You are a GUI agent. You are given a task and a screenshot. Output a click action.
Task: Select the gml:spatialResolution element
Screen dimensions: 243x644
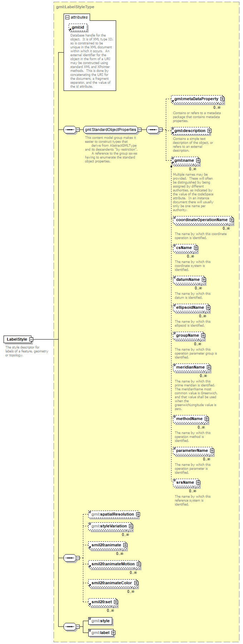(112, 514)
